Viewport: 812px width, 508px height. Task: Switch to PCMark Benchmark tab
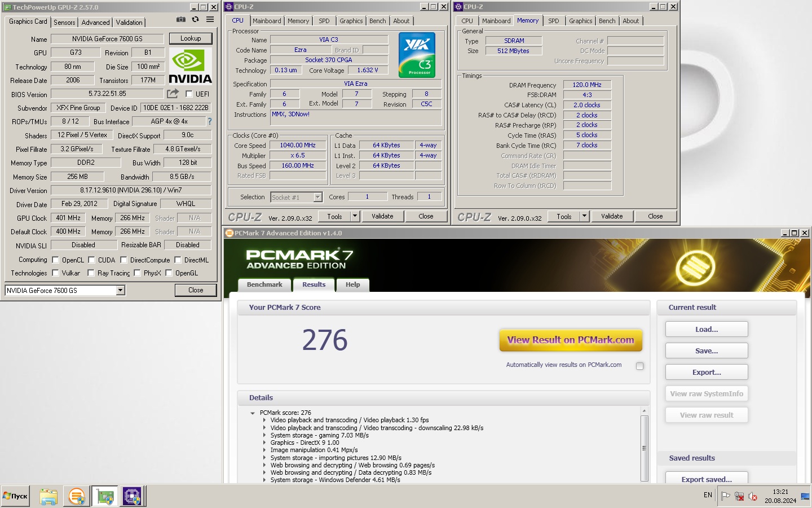264,284
